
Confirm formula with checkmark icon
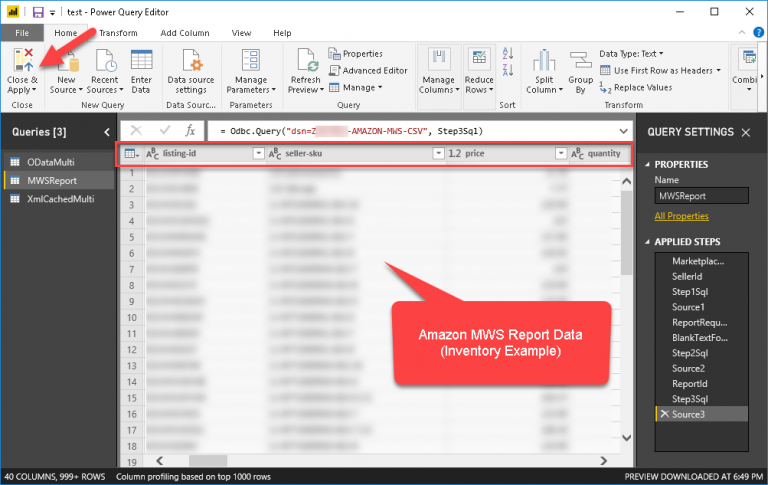point(165,130)
